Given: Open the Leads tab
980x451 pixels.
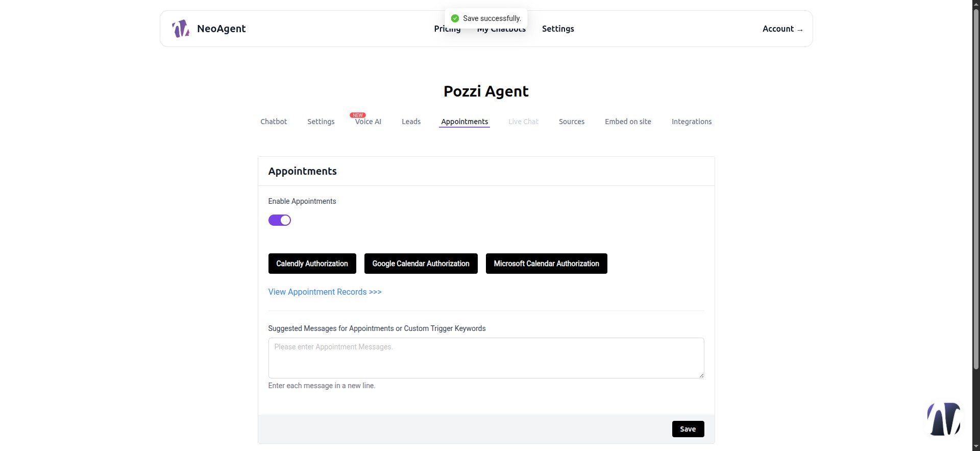Looking at the screenshot, I should pos(411,122).
